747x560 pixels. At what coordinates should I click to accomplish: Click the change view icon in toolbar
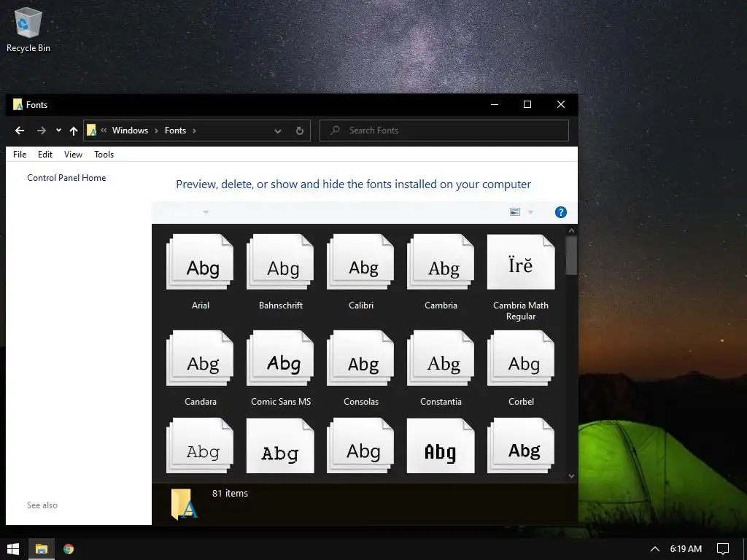(515, 212)
